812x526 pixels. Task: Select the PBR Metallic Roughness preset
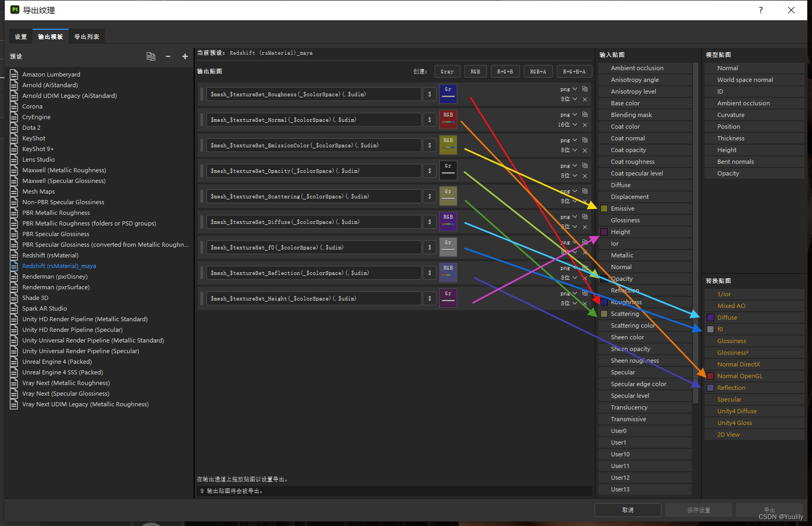tap(56, 213)
